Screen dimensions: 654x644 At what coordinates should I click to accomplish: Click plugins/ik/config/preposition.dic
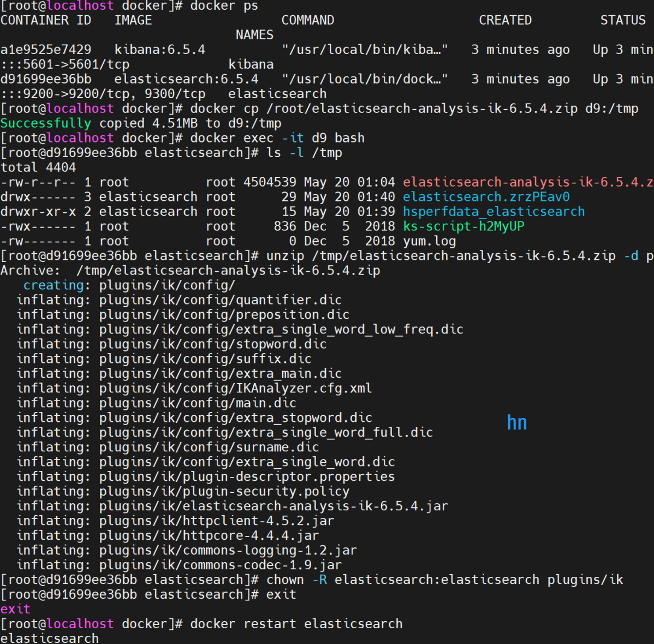point(224,315)
